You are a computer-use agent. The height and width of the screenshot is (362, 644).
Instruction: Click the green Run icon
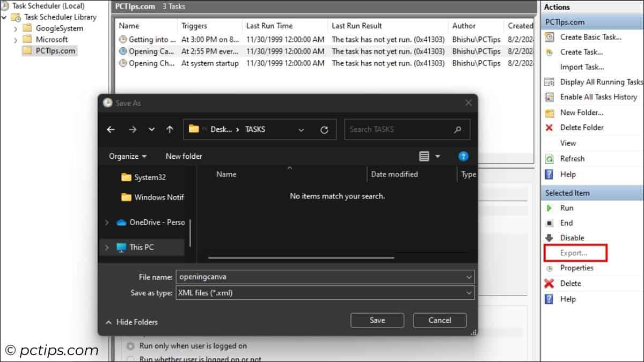coord(549,208)
